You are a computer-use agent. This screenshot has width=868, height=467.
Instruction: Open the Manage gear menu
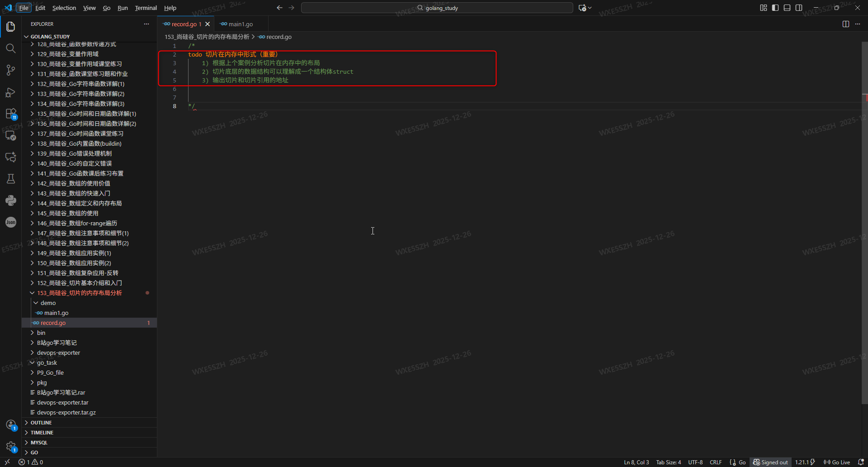click(11, 447)
